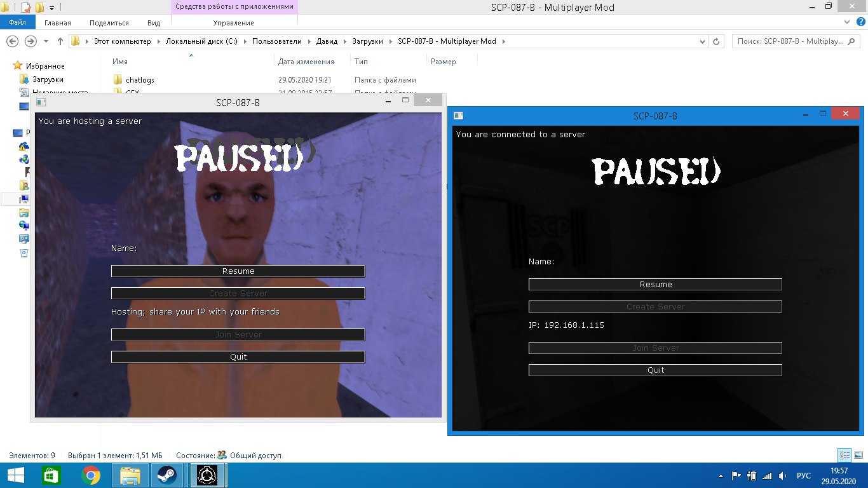Viewport: 868px width, 488px height.
Task: Click Create Server in the hosting game window
Action: [238, 294]
